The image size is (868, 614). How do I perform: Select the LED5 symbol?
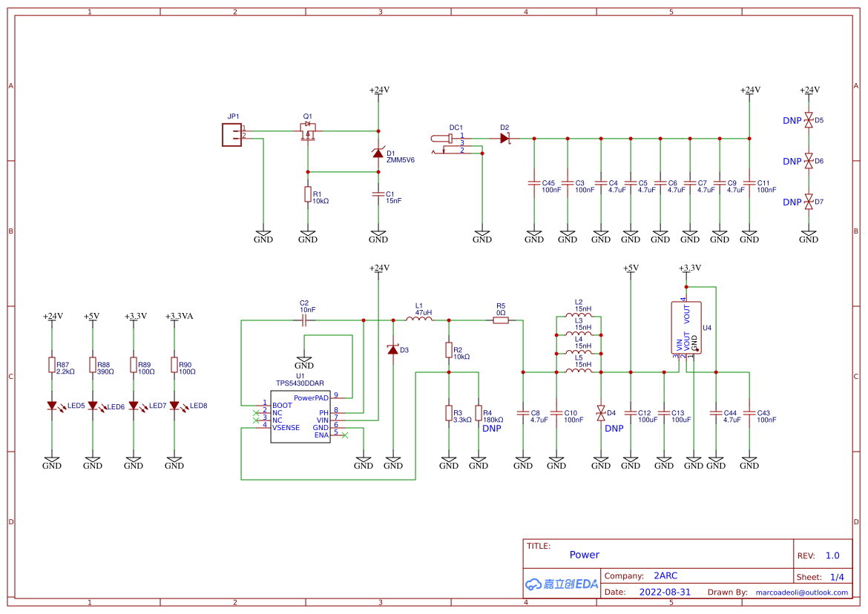(x=52, y=406)
